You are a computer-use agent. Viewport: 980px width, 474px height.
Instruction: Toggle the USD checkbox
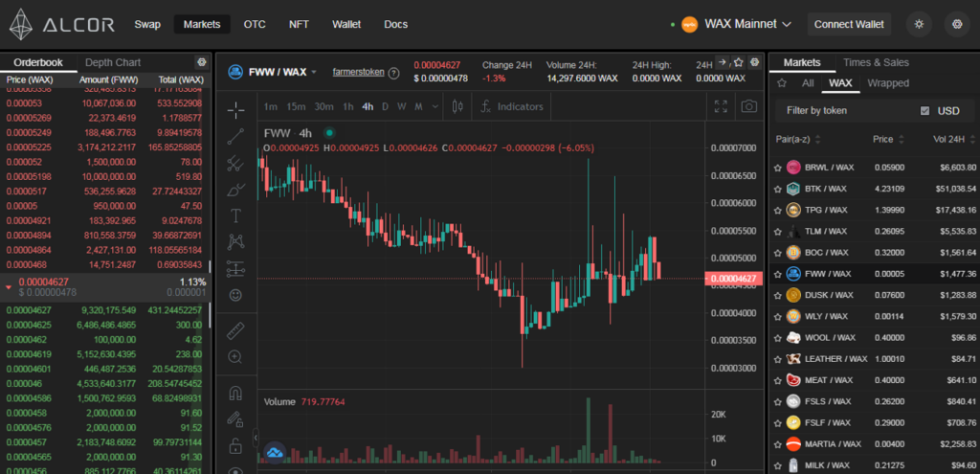[x=925, y=111]
